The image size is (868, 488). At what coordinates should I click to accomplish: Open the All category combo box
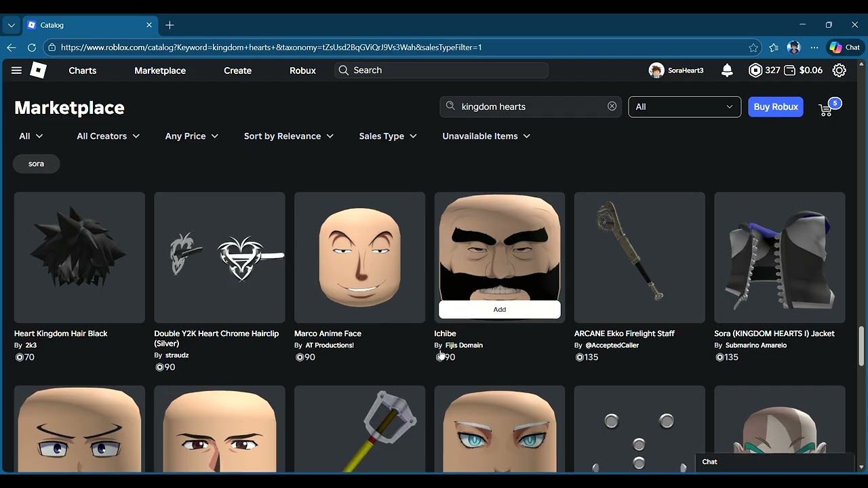point(685,106)
